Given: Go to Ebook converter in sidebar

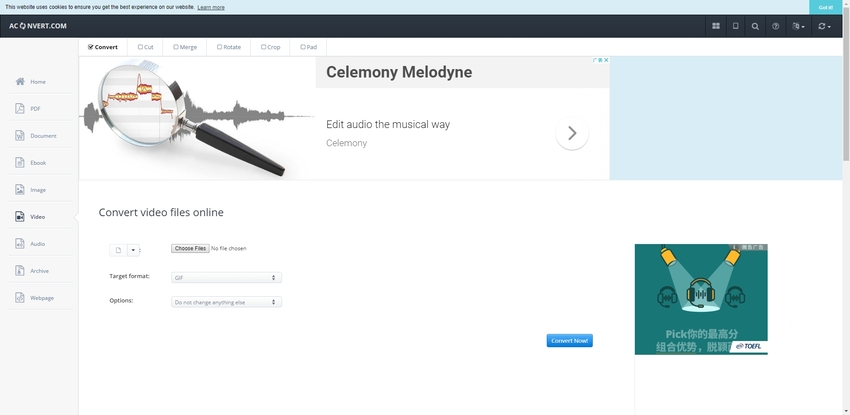Looking at the screenshot, I should [38, 162].
